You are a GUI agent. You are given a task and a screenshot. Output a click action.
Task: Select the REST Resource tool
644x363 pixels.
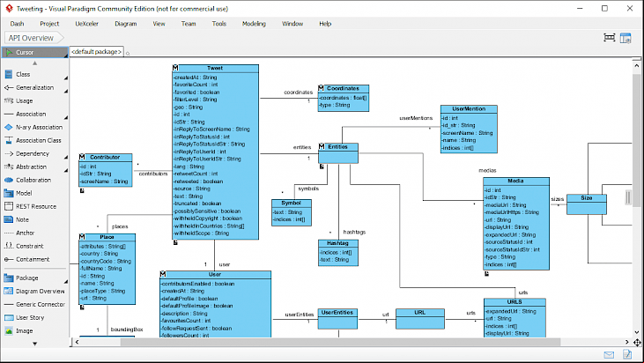34,206
